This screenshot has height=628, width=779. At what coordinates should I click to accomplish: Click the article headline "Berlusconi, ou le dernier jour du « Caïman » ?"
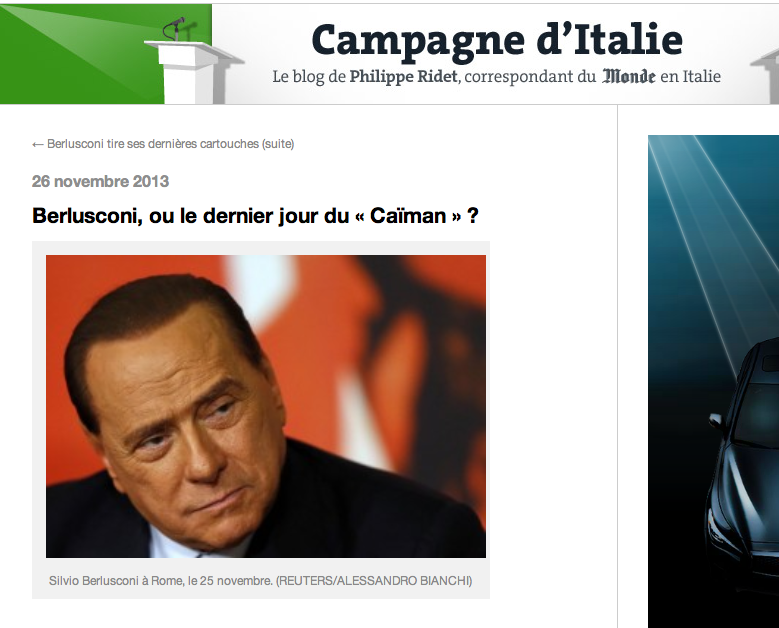(x=255, y=216)
